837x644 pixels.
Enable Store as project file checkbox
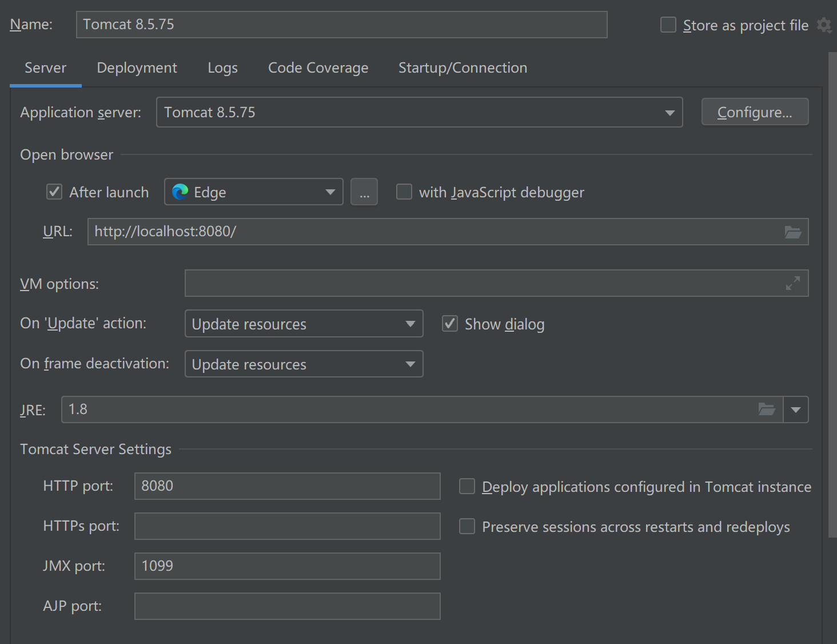(x=668, y=25)
